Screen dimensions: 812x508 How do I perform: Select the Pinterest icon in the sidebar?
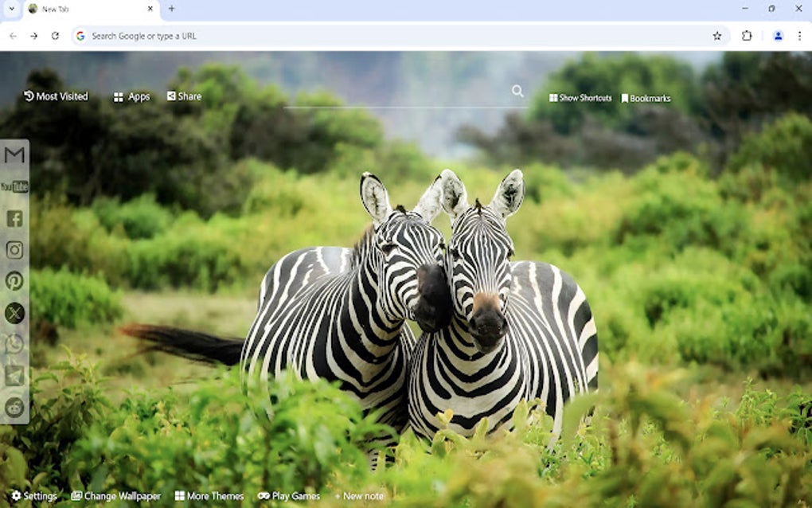14,281
